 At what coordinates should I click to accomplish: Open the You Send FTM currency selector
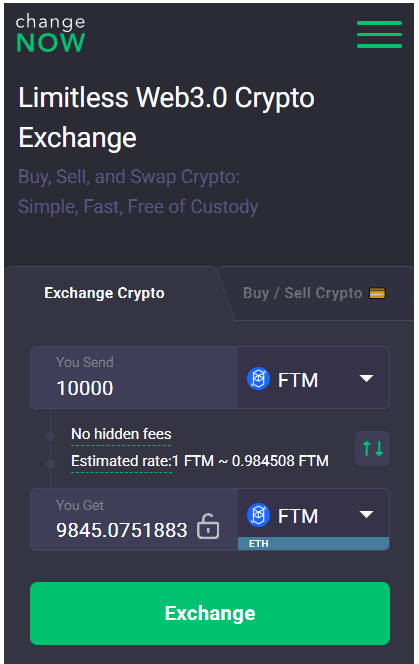(314, 378)
